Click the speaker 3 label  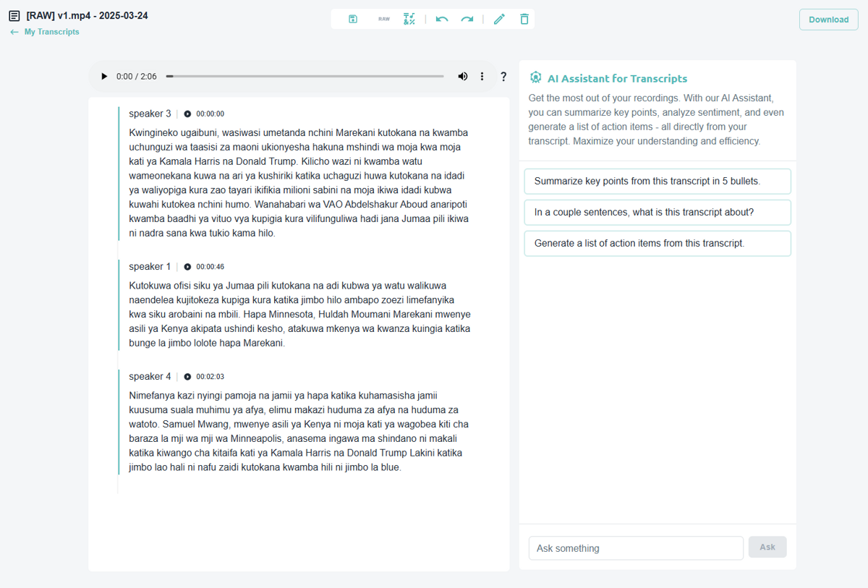[150, 114]
